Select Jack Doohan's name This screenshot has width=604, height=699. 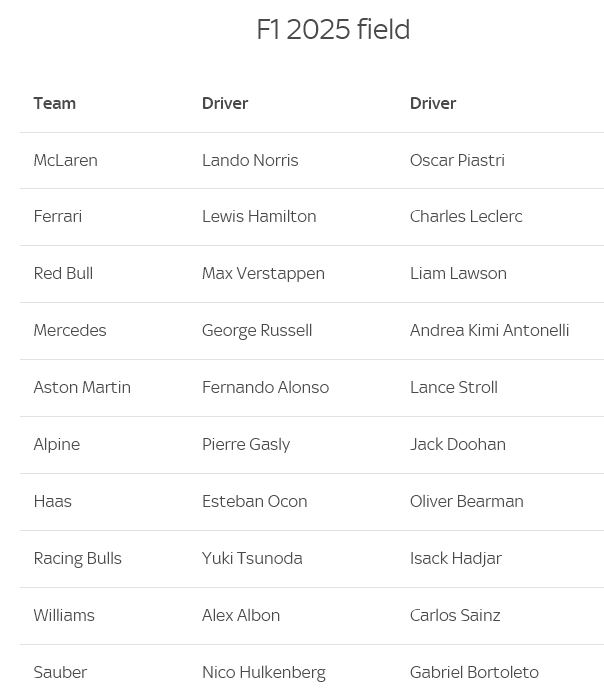click(x=458, y=444)
